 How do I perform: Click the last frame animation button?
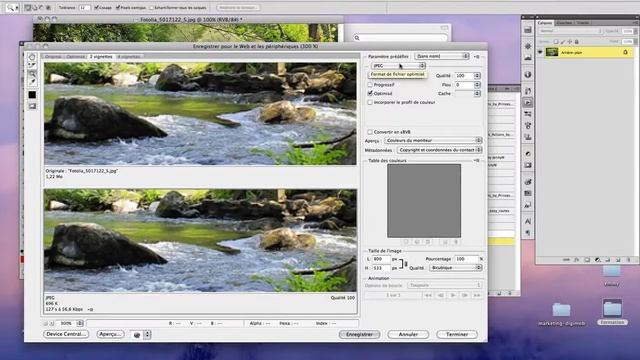(477, 295)
